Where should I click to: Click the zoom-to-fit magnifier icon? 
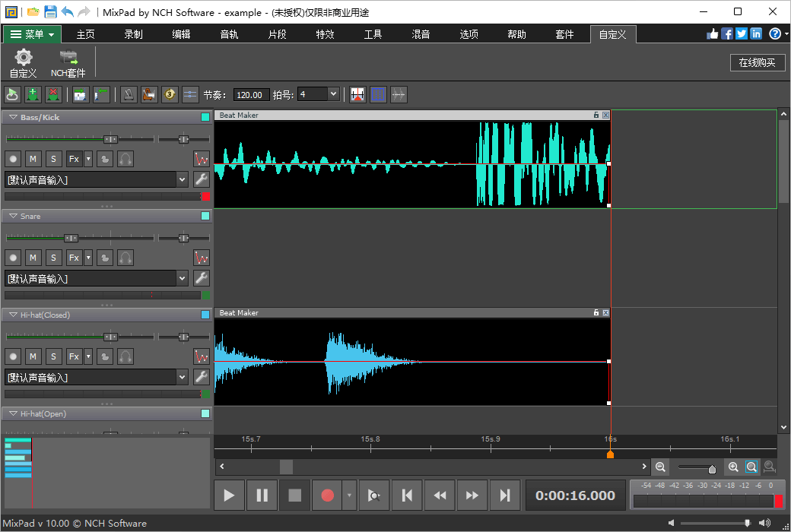tap(751, 467)
